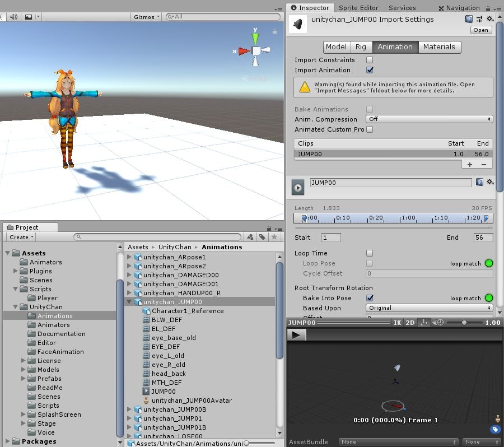Toggle scene audio speaker icon
504x447 pixels.
click(13, 17)
